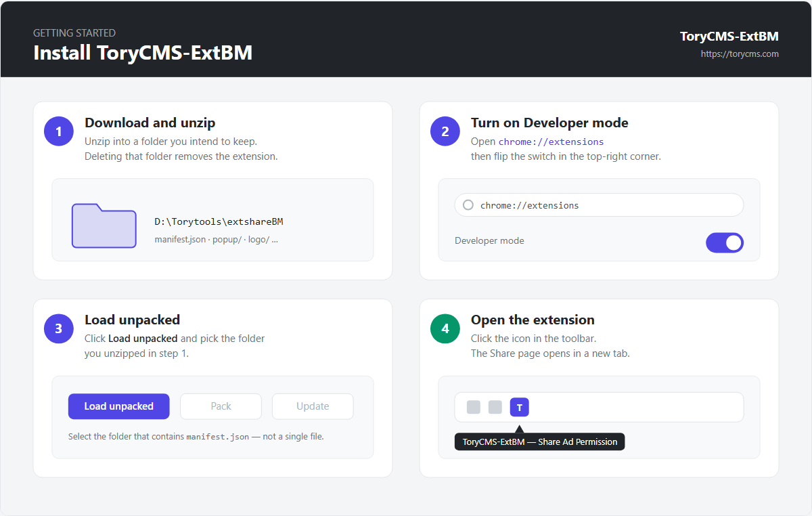Click the chrome://extensions link in step 2 text
Screen dimensions: 812x516
point(551,142)
